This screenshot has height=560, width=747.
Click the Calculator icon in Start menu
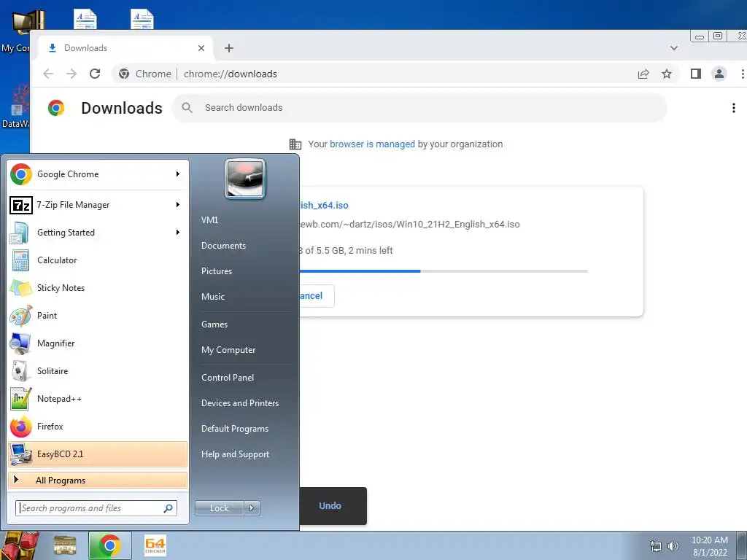(x=20, y=260)
